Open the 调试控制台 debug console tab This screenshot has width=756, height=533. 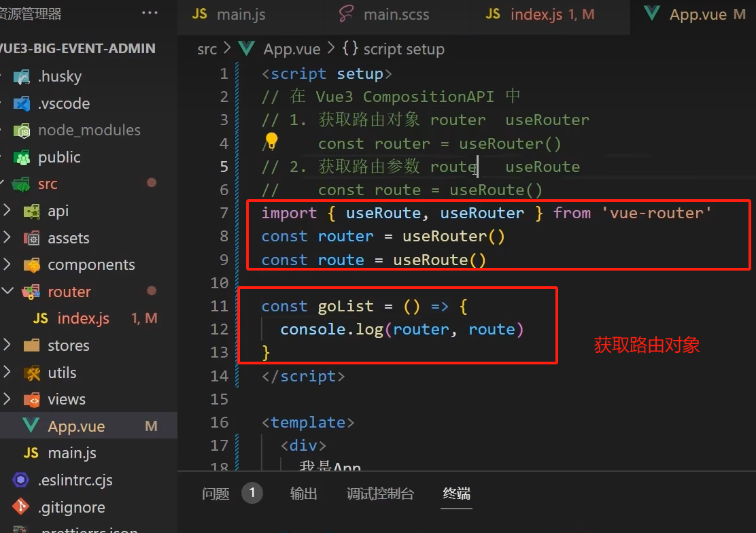coord(380,494)
